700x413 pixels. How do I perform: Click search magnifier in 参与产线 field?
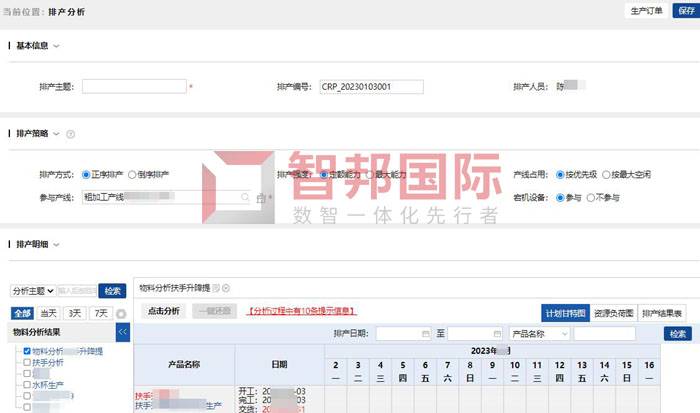[x=243, y=198]
